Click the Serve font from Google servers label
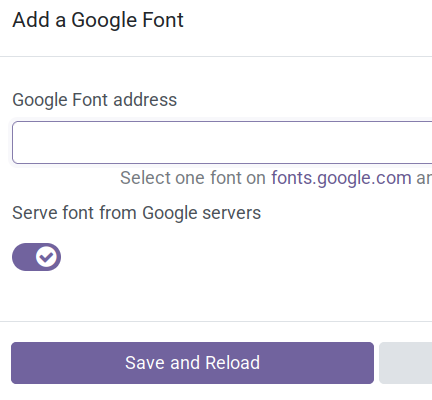This screenshot has height=400, width=432. pos(136,213)
